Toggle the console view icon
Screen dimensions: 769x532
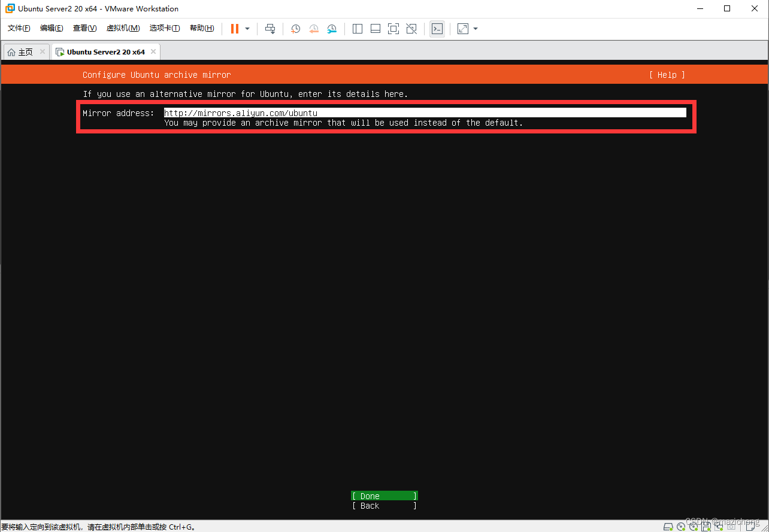[x=437, y=29]
